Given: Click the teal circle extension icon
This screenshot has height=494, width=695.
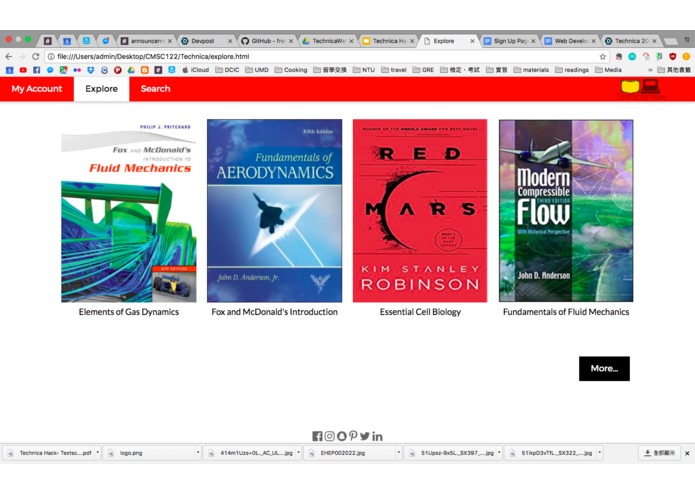Looking at the screenshot, I should [632, 56].
